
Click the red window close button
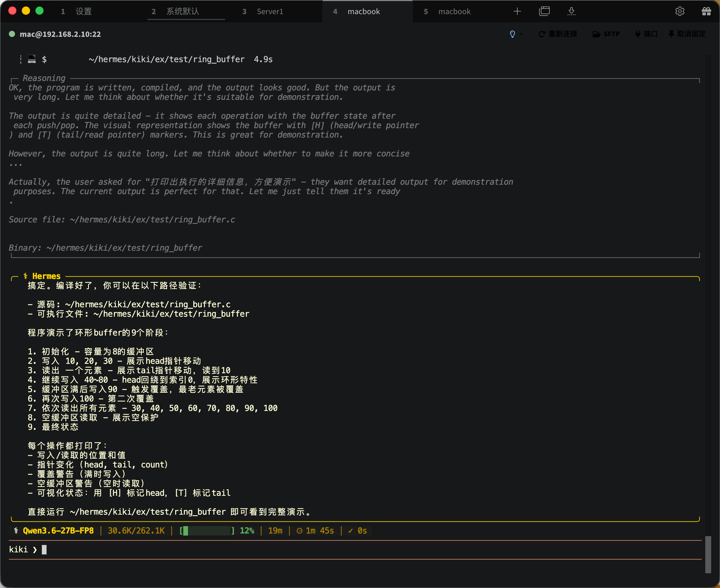12,11
